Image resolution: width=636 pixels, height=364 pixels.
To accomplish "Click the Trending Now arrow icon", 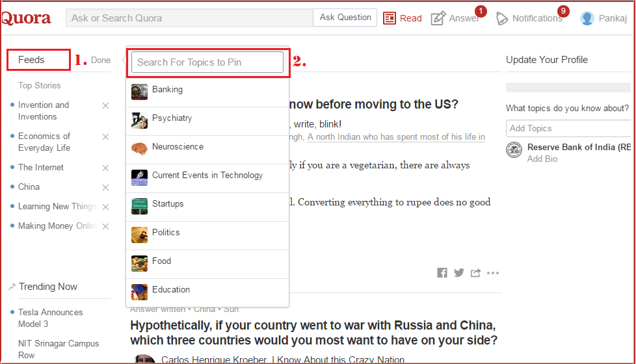I will [x=12, y=287].
